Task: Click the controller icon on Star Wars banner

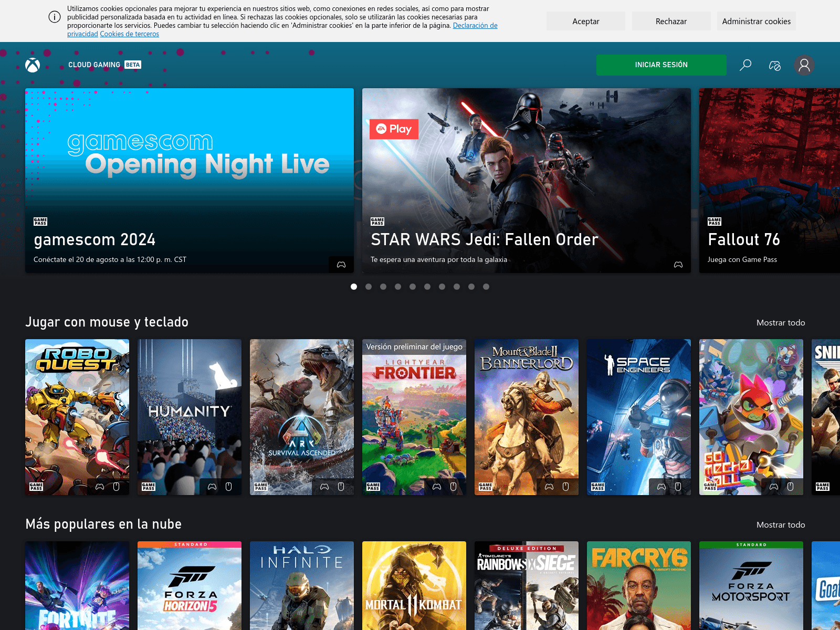Action: [x=678, y=265]
